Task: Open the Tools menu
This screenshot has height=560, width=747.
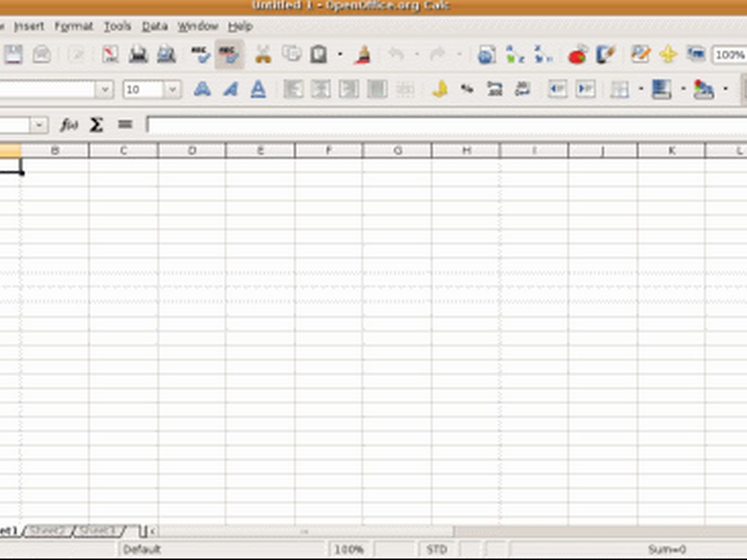Action: 117,26
